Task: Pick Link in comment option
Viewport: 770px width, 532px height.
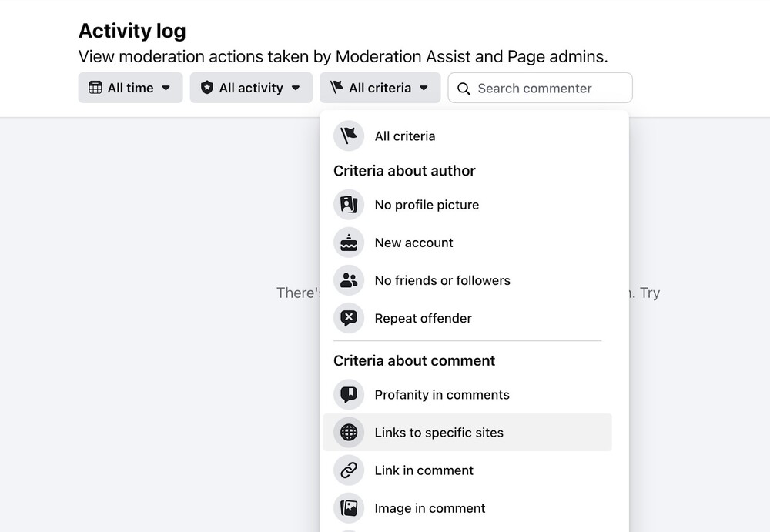Action: tap(467, 470)
